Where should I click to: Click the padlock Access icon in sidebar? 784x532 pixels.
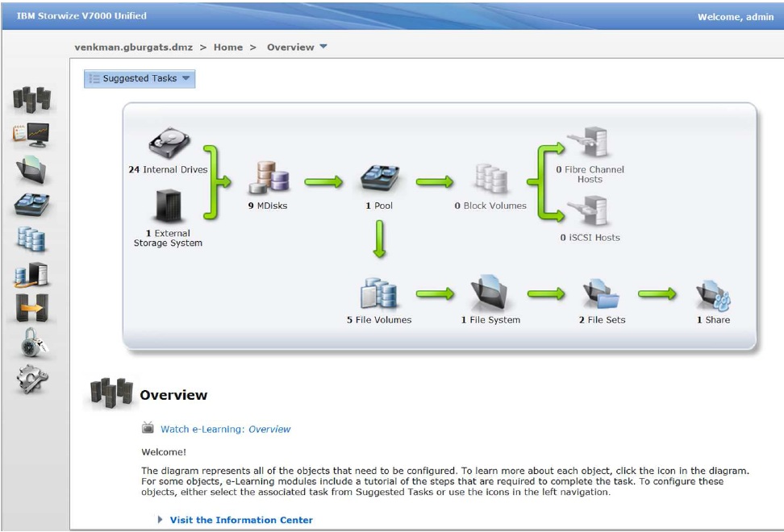31,344
